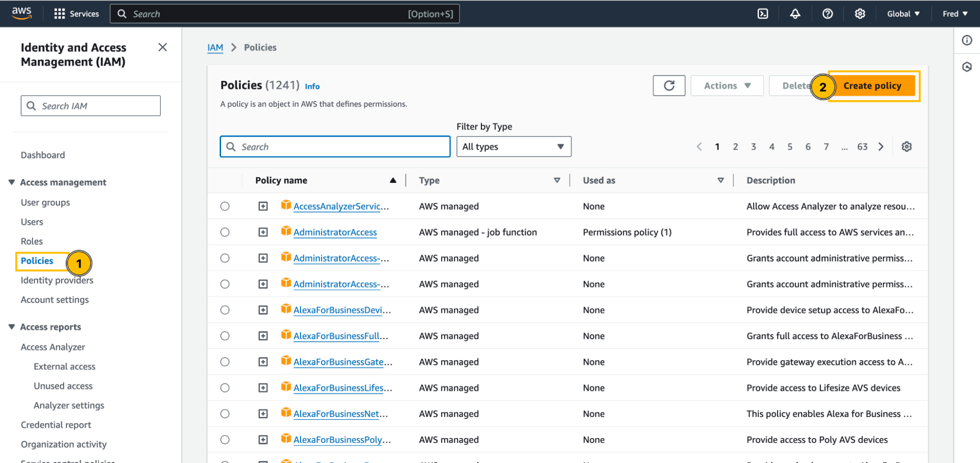This screenshot has width=980, height=463.
Task: Open the Type column filter triangle
Action: [557, 180]
